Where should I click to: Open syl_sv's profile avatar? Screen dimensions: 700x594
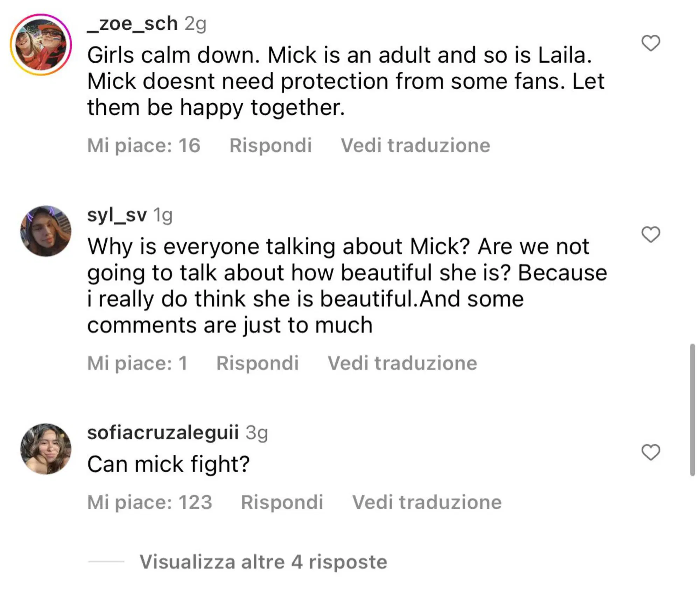tap(46, 231)
